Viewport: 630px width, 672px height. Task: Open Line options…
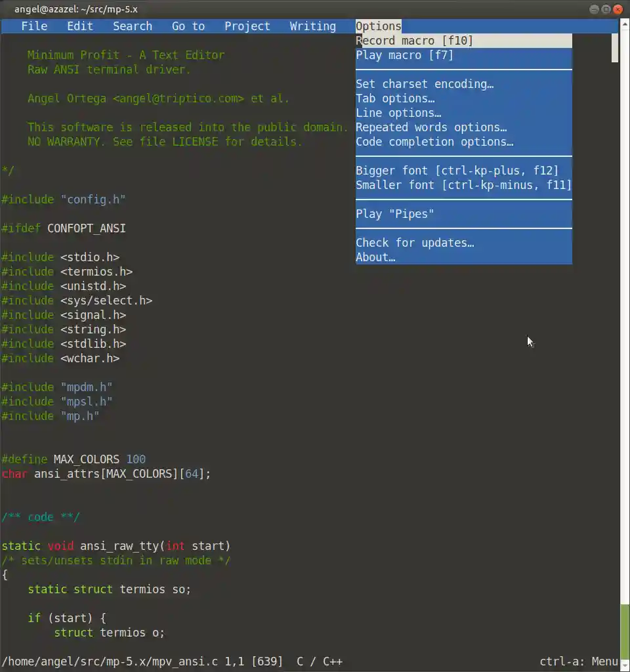click(x=464, y=113)
